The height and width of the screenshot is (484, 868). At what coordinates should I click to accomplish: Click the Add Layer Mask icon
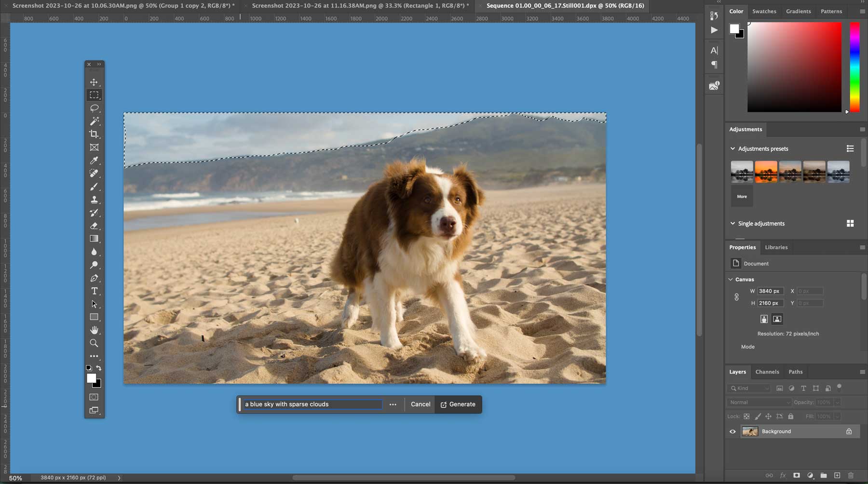pyautogui.click(x=797, y=475)
